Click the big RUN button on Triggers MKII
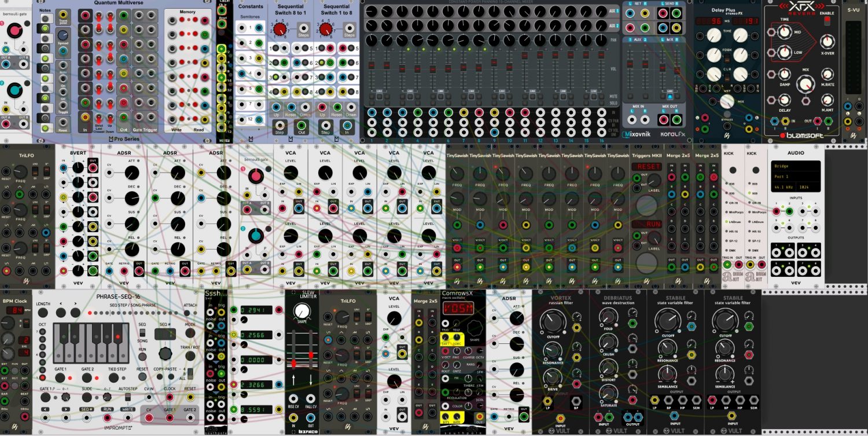The width and height of the screenshot is (868, 436). (x=646, y=263)
